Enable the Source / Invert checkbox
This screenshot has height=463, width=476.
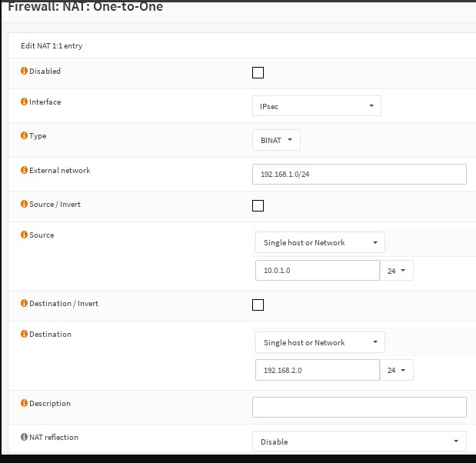coord(258,205)
